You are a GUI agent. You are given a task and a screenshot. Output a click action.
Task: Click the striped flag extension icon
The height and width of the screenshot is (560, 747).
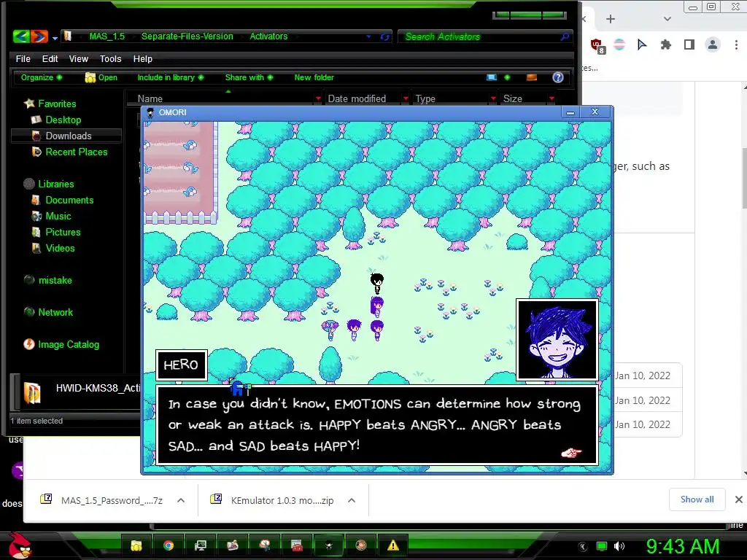coord(619,44)
